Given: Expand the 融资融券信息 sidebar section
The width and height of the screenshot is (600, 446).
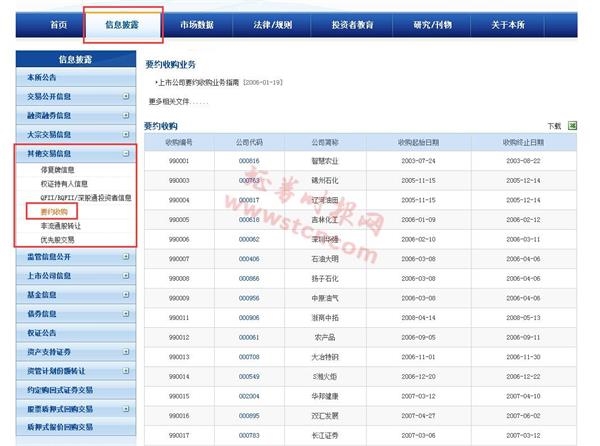Looking at the screenshot, I should pos(125,116).
